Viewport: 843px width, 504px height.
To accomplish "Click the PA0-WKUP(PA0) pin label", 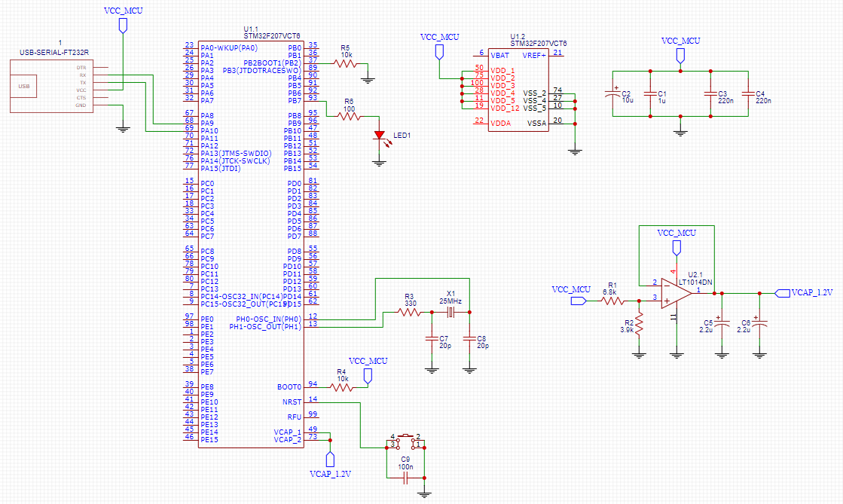I will [x=229, y=48].
